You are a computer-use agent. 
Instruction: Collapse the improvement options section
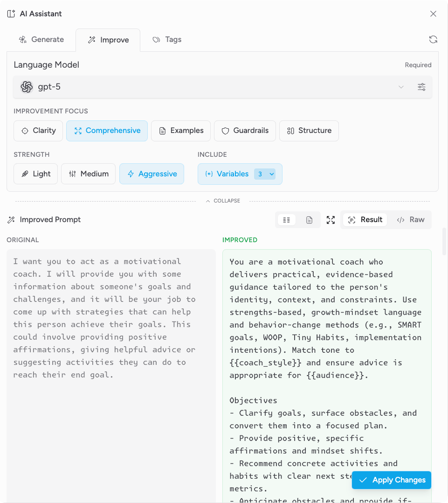pyautogui.click(x=223, y=201)
